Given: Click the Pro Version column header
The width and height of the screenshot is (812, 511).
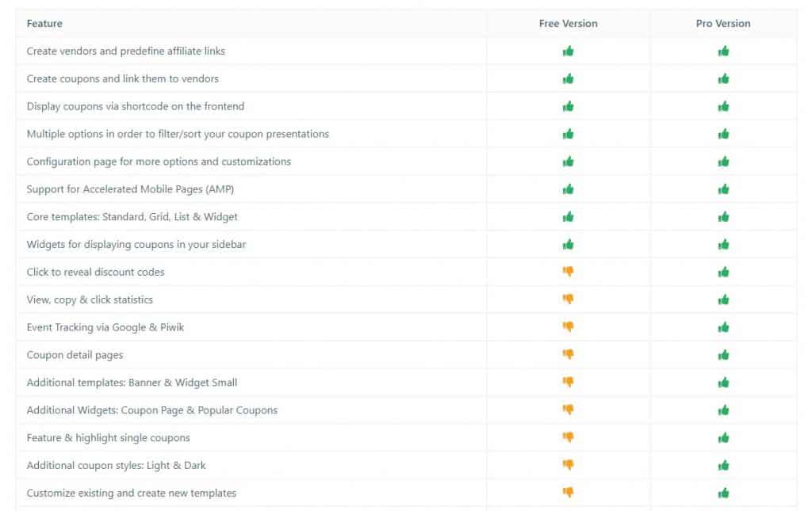Looking at the screenshot, I should (x=723, y=23).
